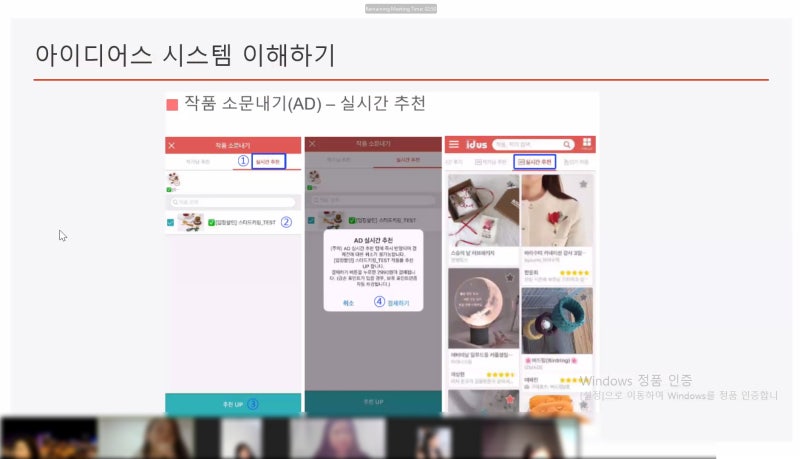
Task: Toggle the product checkbox on middle phone
Action: click(311, 220)
